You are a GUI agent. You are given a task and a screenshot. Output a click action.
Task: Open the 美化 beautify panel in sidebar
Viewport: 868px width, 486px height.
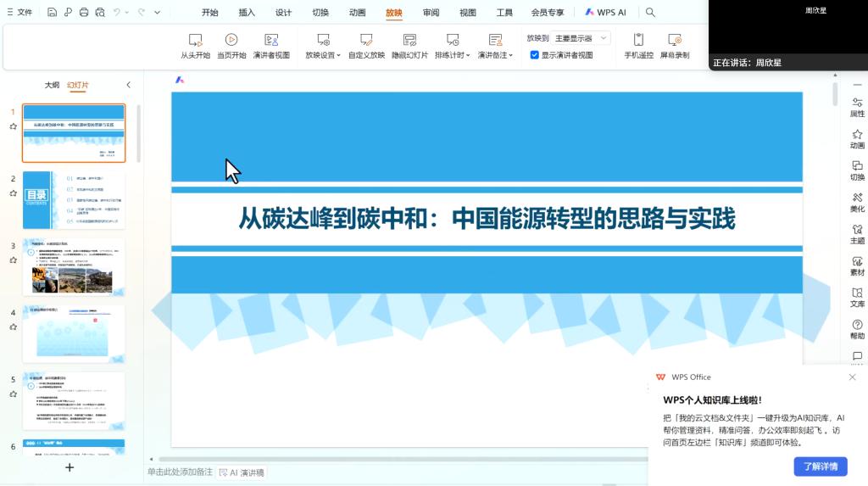point(857,202)
